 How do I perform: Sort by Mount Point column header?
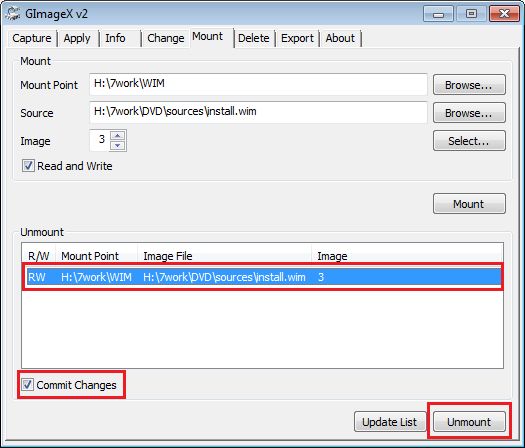(96, 256)
